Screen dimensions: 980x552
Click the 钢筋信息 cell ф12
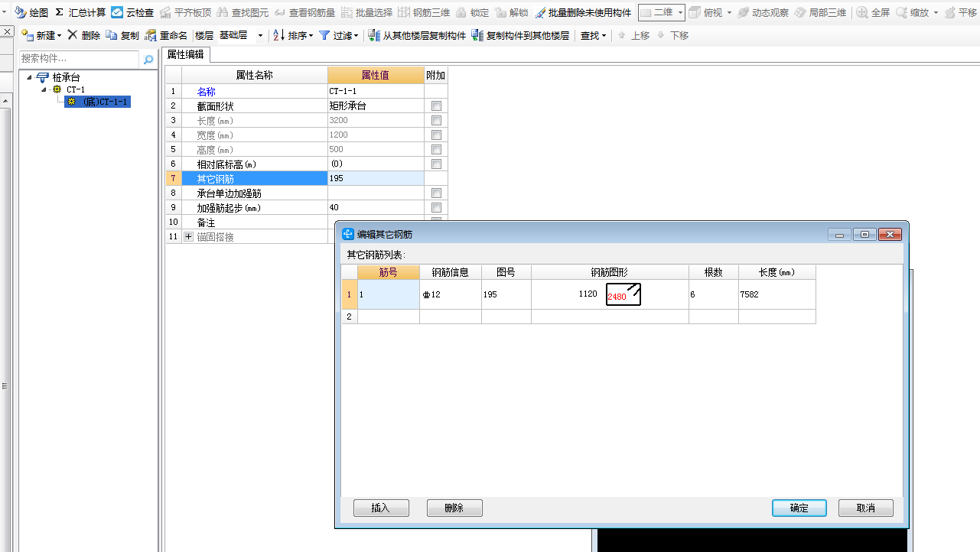coord(450,294)
